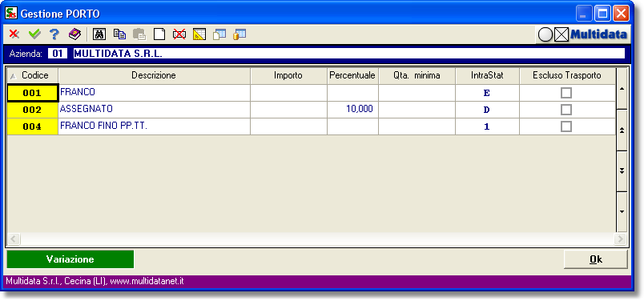Click the green Variazione button

coord(70,259)
